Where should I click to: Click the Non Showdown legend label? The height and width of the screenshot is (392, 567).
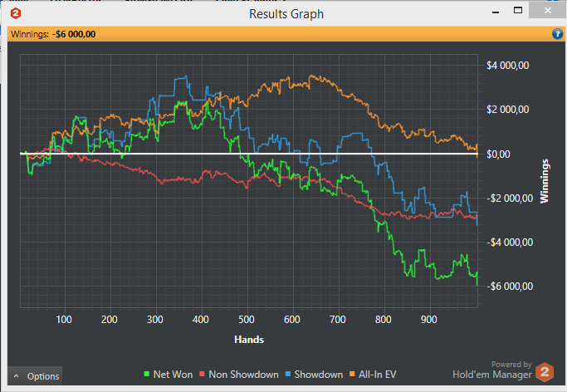(243, 375)
